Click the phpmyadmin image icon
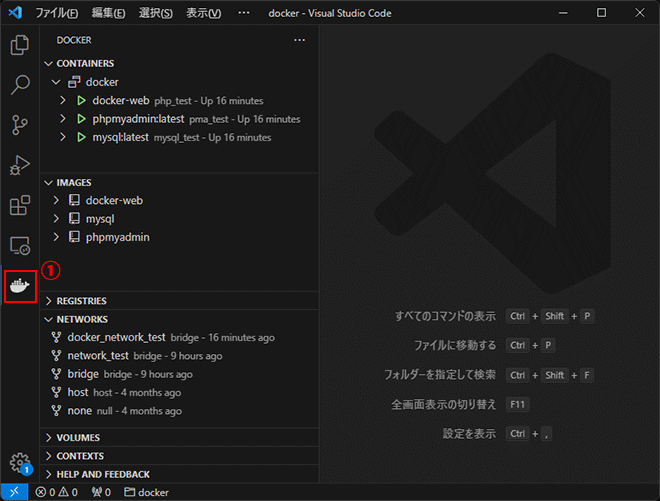Screen dimensions: 660x501 click(74, 237)
